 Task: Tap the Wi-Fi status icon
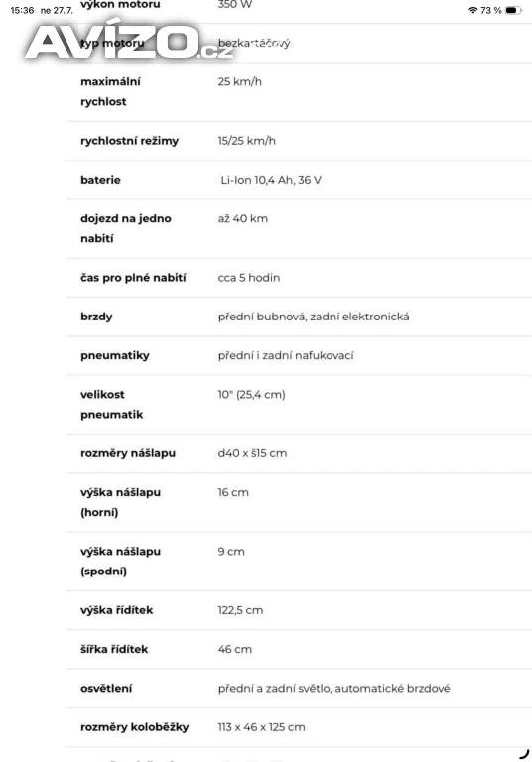point(472,10)
